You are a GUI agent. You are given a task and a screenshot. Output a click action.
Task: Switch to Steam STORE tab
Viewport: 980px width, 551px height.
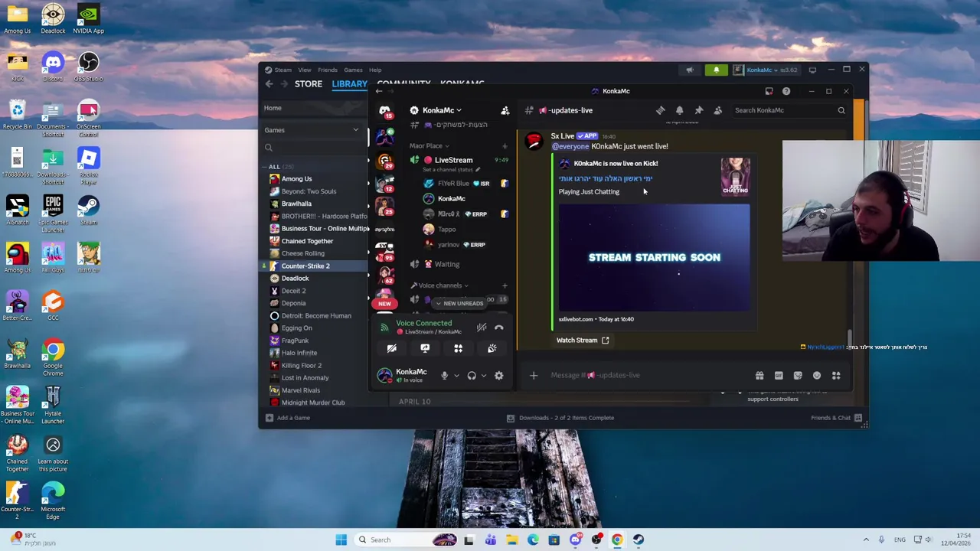tap(309, 84)
